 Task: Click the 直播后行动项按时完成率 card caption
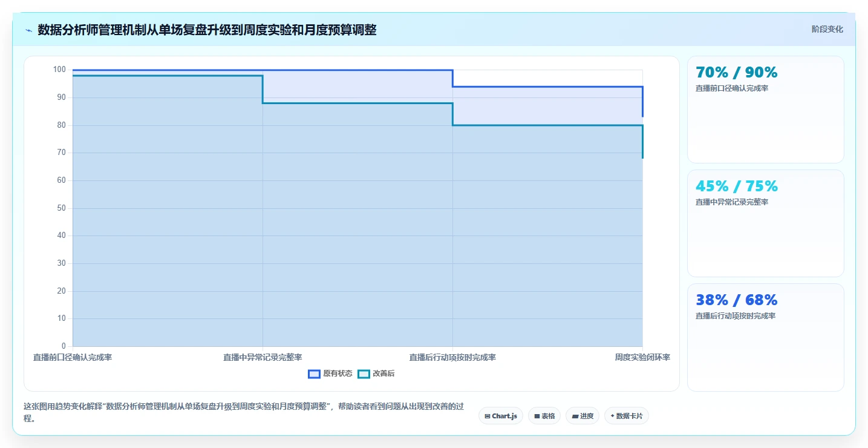(x=736, y=316)
